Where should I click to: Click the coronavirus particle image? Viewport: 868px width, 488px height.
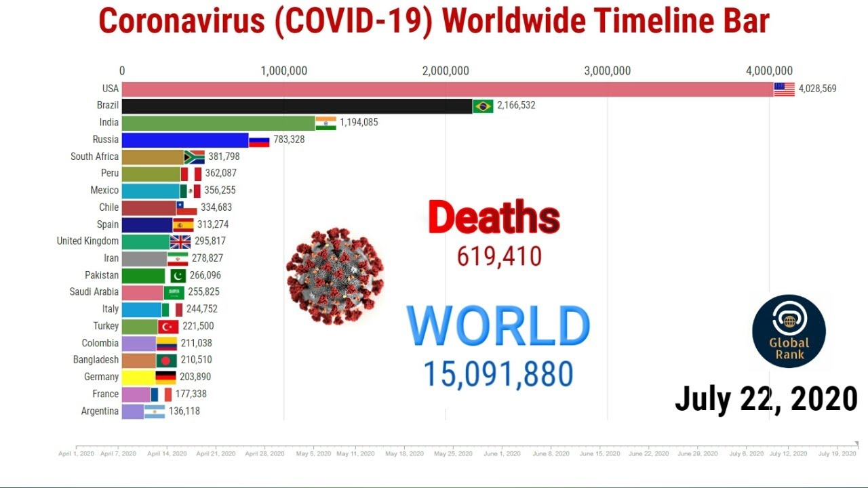(x=335, y=276)
